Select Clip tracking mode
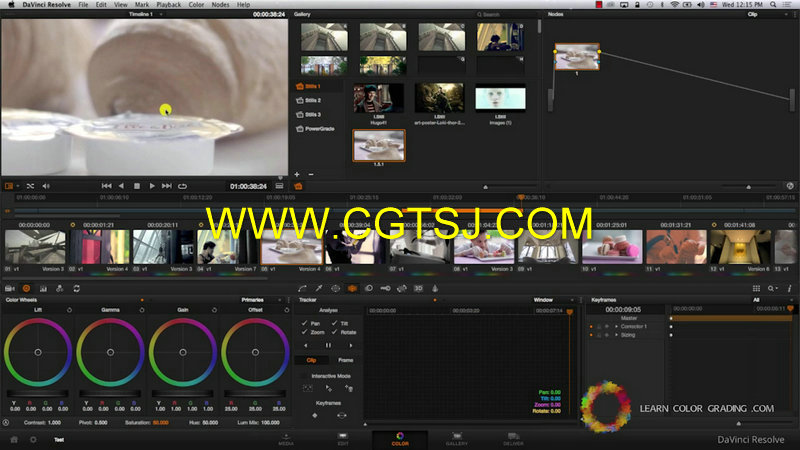 click(311, 360)
